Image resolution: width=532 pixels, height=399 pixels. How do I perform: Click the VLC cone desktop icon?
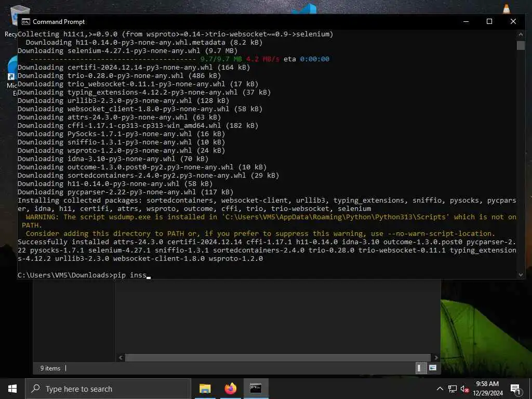point(506,9)
